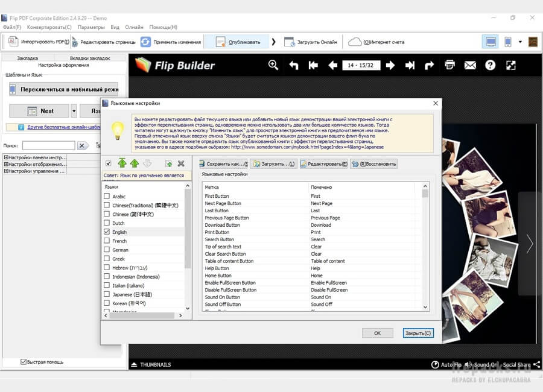Click the zoom in magnifier icon
The height and width of the screenshot is (392, 543).
(x=273, y=65)
